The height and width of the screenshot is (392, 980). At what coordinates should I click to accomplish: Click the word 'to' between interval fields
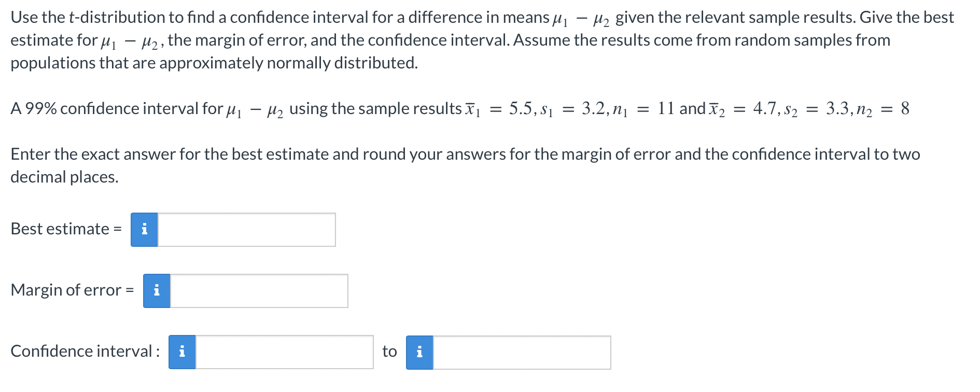click(390, 352)
